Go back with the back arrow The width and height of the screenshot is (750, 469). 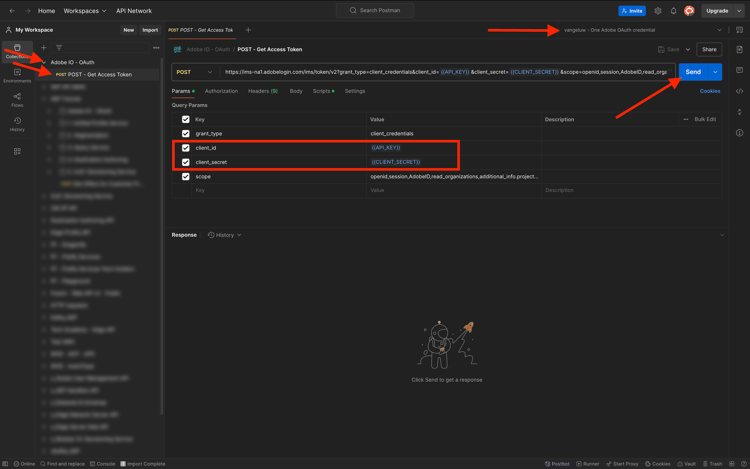(12, 11)
